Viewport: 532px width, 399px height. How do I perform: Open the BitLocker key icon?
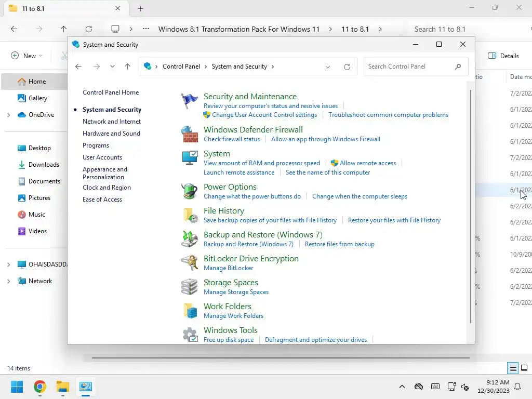click(189, 262)
